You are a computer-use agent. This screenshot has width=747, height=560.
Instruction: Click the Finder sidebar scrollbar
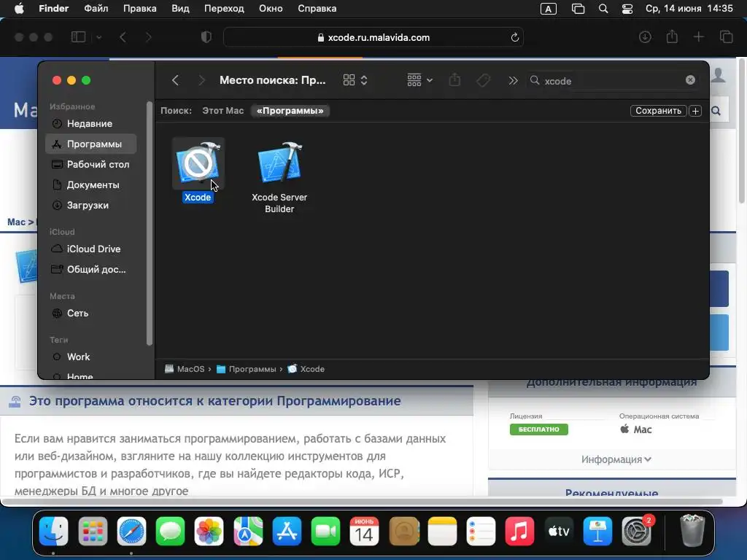pyautogui.click(x=149, y=224)
